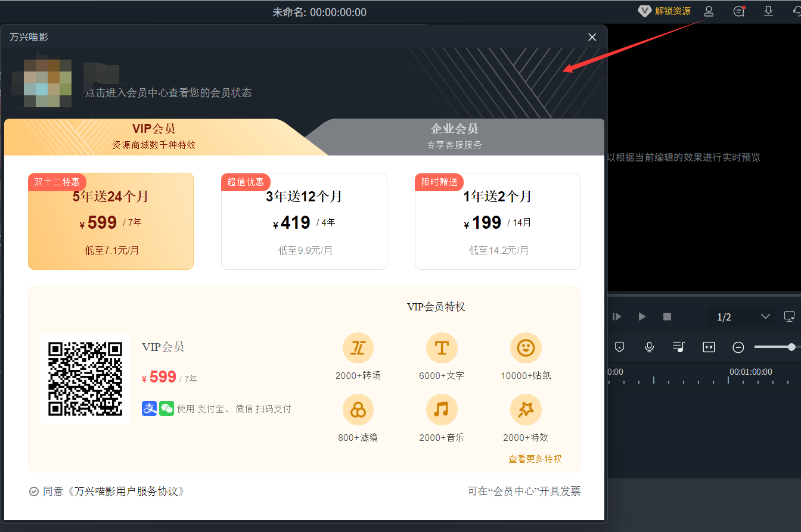Stop the preview playback
Viewport: 801px width, 532px height.
pyautogui.click(x=667, y=316)
